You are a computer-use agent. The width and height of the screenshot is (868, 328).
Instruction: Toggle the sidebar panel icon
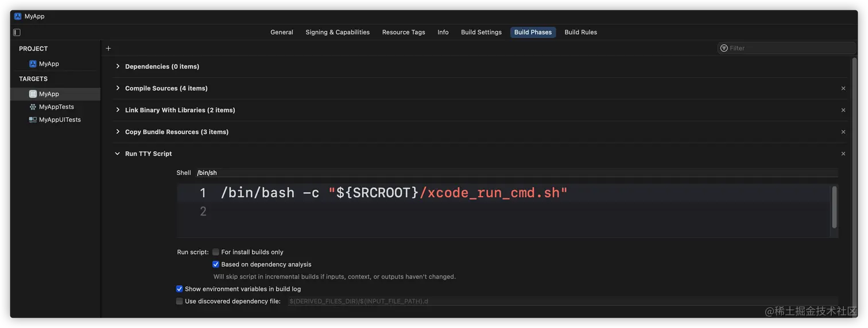click(x=17, y=33)
